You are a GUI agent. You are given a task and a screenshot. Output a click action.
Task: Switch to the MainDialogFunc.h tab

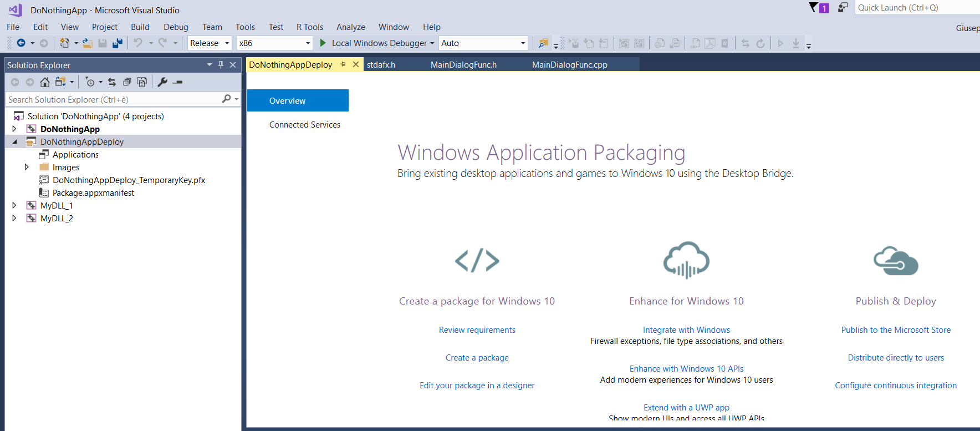point(464,65)
